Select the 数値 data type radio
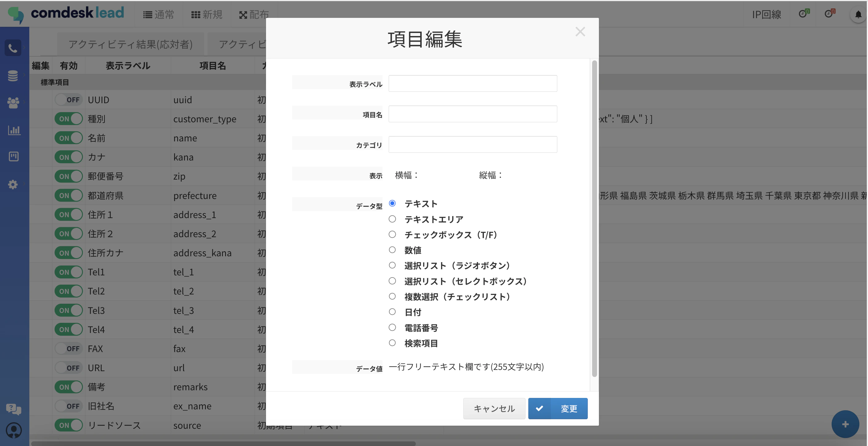The image size is (868, 446). point(392,250)
